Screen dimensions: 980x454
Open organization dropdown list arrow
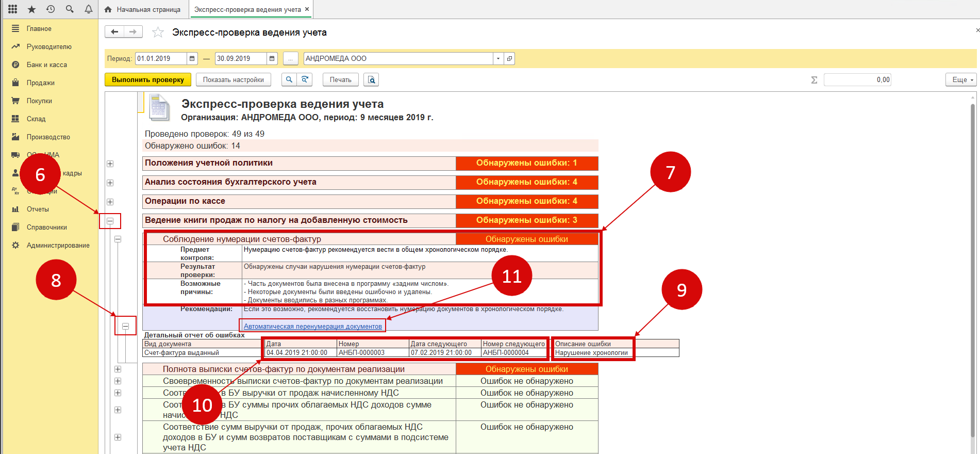point(498,58)
